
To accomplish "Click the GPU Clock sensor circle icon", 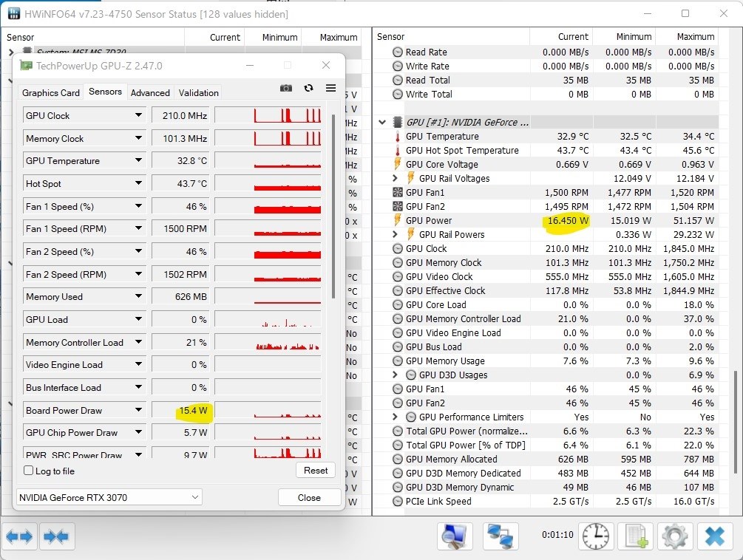I will pos(398,248).
